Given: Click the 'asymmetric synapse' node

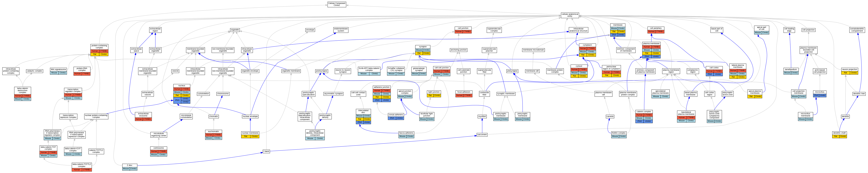Looking at the screenshot, I should (333, 94).
